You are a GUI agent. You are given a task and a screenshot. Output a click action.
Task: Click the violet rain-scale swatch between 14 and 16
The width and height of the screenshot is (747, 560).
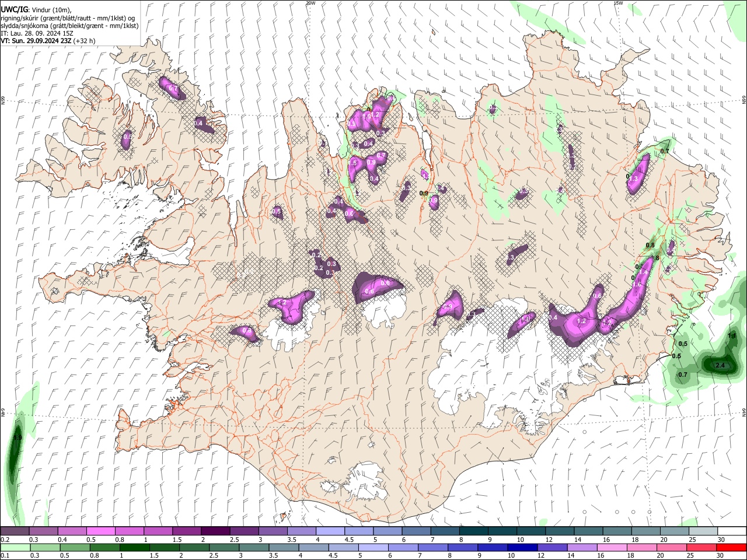(583, 547)
